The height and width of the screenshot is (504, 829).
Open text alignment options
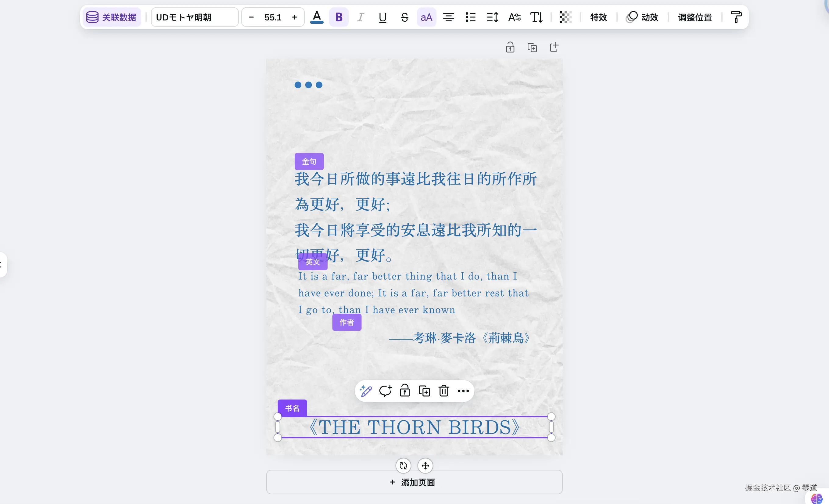click(448, 17)
